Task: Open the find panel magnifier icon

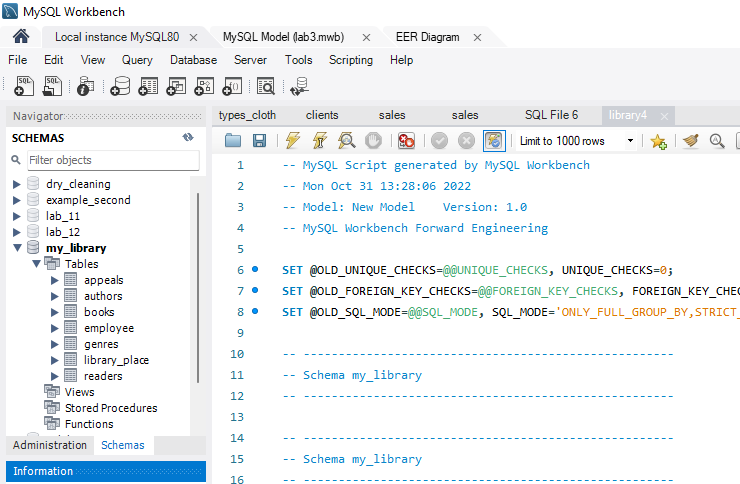Action: pos(717,141)
